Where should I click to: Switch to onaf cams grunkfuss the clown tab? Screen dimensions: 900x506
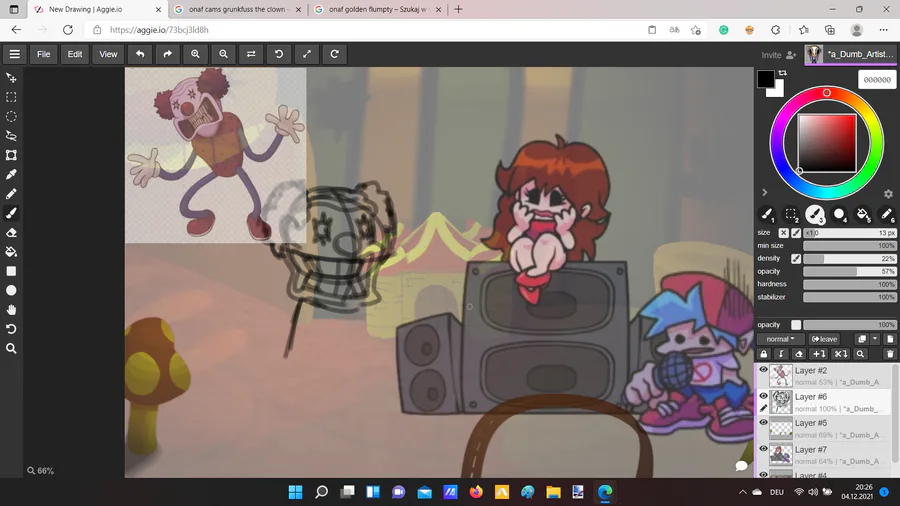pos(238,9)
